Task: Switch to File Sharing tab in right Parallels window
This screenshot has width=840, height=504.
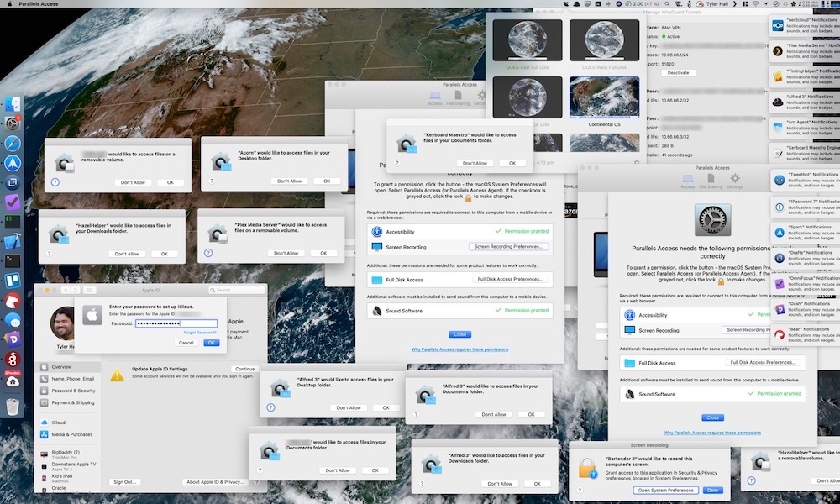Action: (711, 181)
